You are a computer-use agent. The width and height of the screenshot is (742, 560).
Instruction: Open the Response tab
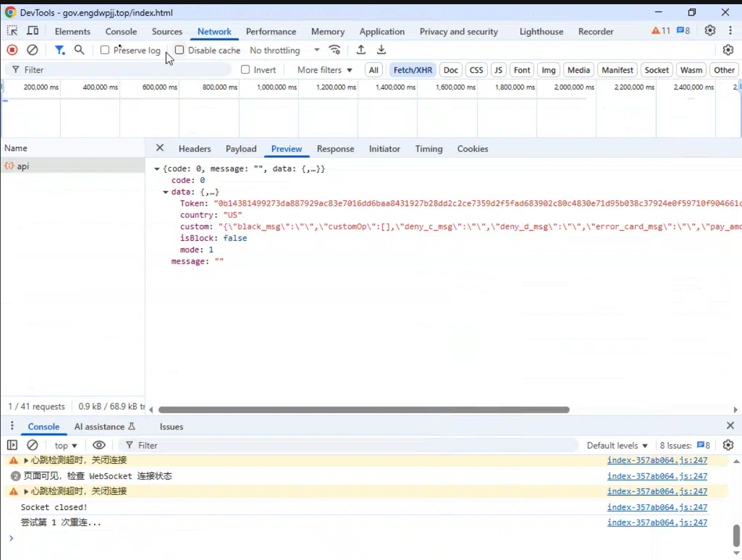coord(335,149)
